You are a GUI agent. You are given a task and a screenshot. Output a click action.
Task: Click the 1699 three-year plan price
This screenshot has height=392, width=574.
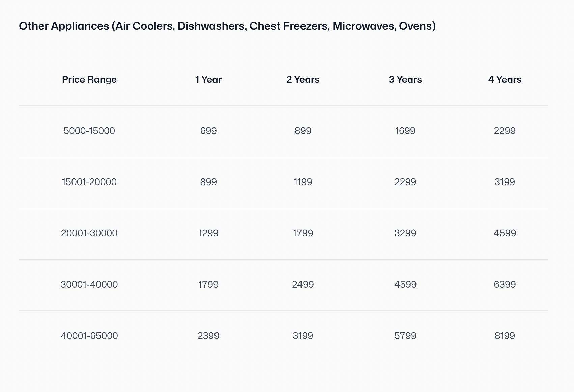(x=405, y=131)
